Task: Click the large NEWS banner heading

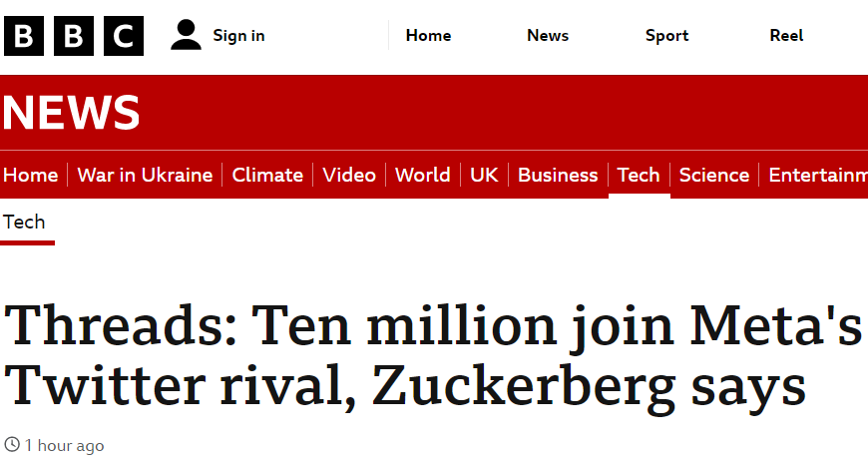Action: tap(71, 113)
